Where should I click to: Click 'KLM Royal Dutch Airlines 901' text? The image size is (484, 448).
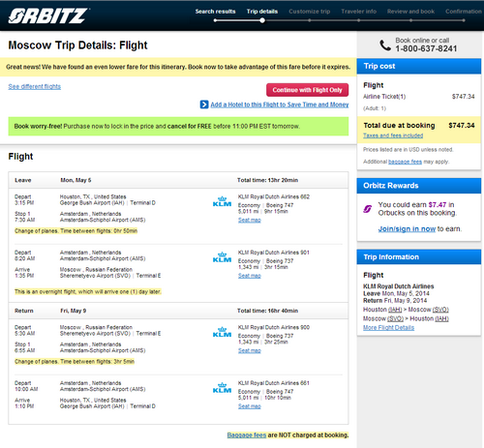pos(274,253)
